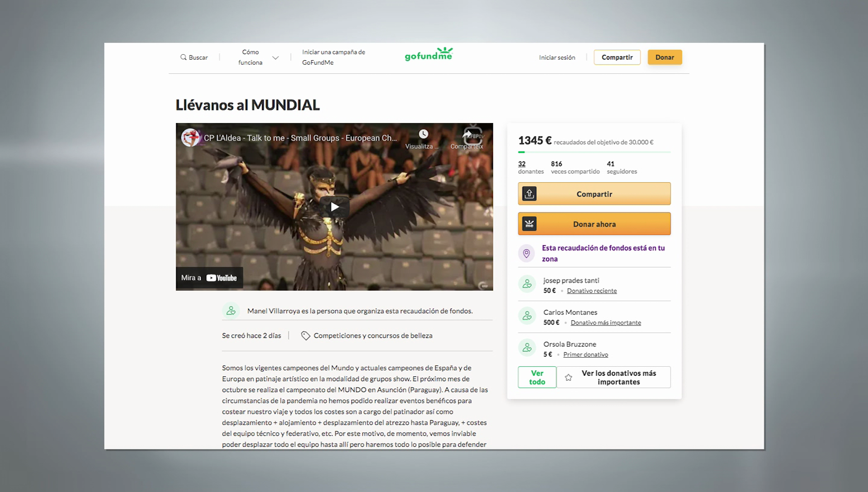Click the tag icon next to Competiciones category
The image size is (868, 492).
point(306,336)
